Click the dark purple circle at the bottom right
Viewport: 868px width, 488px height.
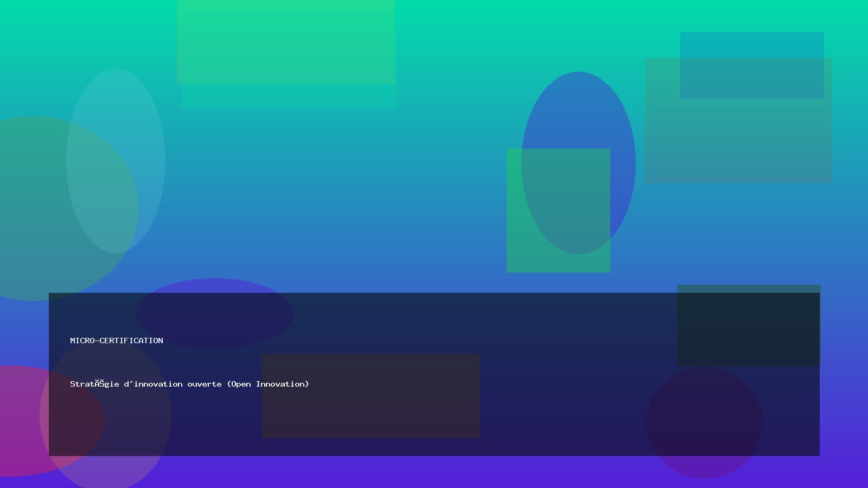pyautogui.click(x=704, y=423)
